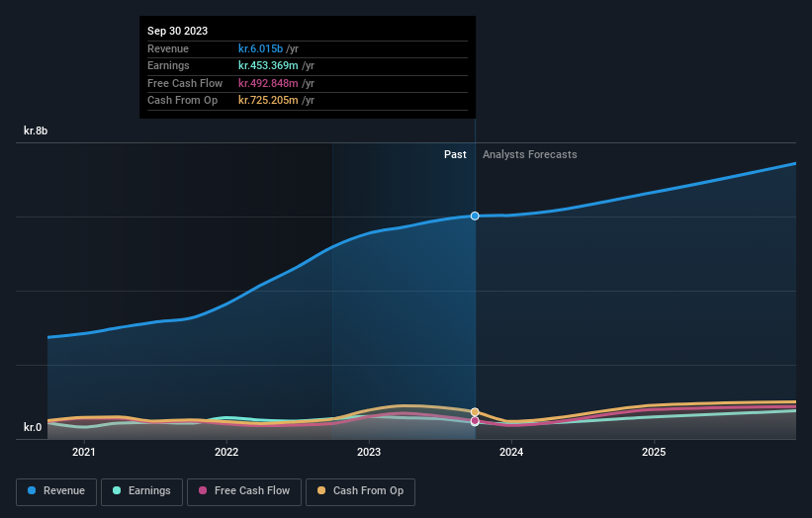Click the 2024 x-axis label
This screenshot has width=812, height=518.
click(x=511, y=452)
